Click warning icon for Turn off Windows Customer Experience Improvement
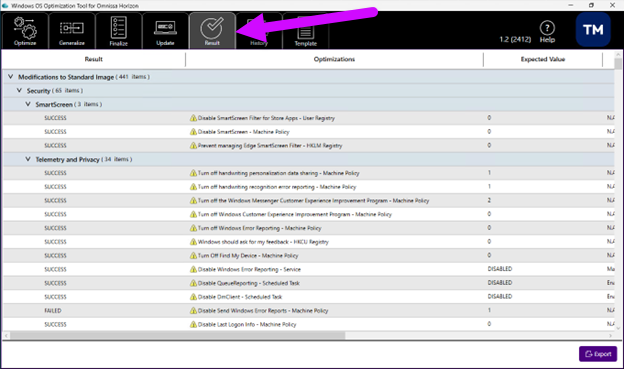This screenshot has width=624, height=369. coord(193,214)
